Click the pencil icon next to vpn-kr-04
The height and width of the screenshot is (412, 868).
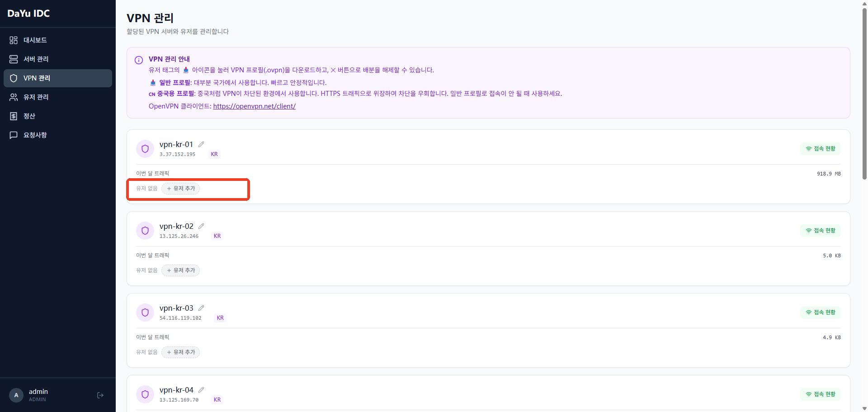[201, 390]
